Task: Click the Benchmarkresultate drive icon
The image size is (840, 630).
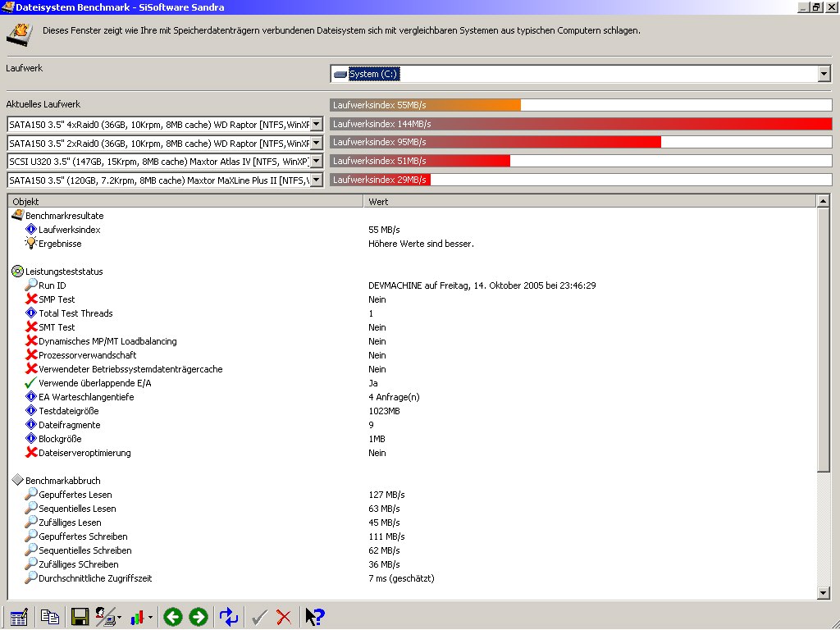Action: (18, 216)
